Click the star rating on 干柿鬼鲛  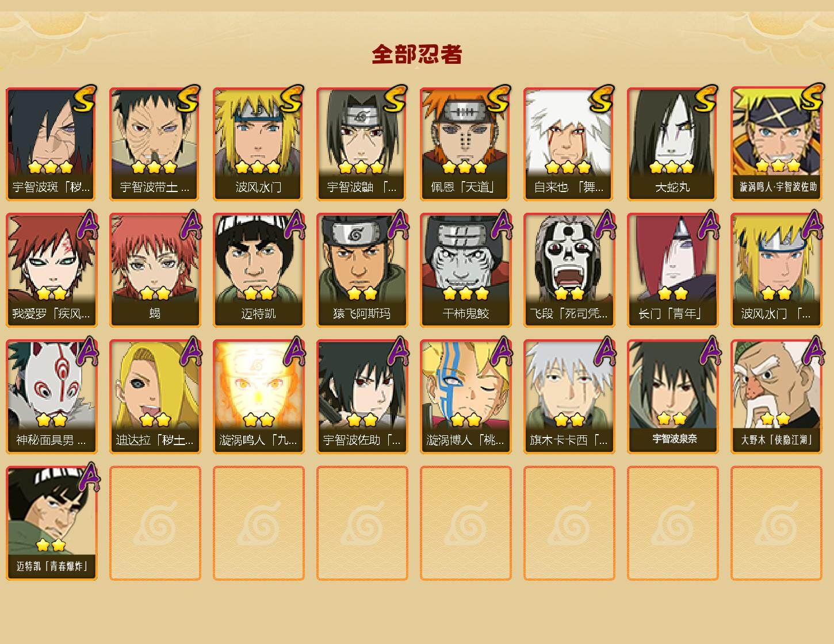coord(465,294)
